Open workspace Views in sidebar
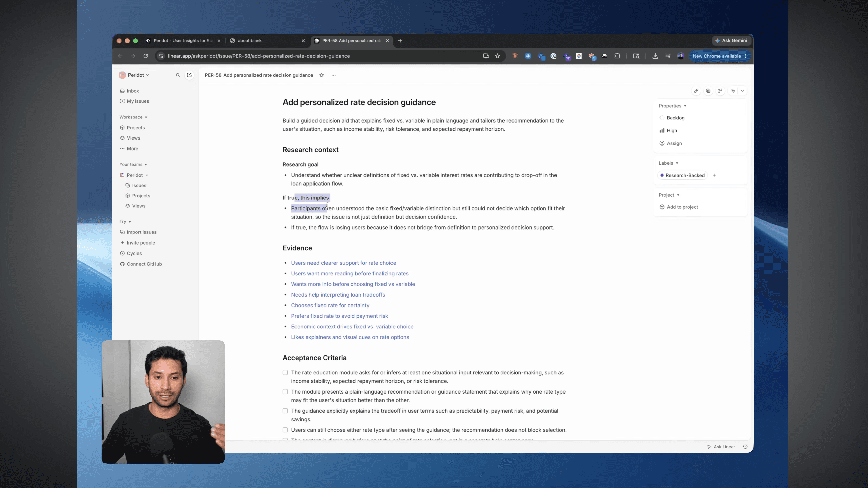This screenshot has height=488, width=868. (x=130, y=138)
